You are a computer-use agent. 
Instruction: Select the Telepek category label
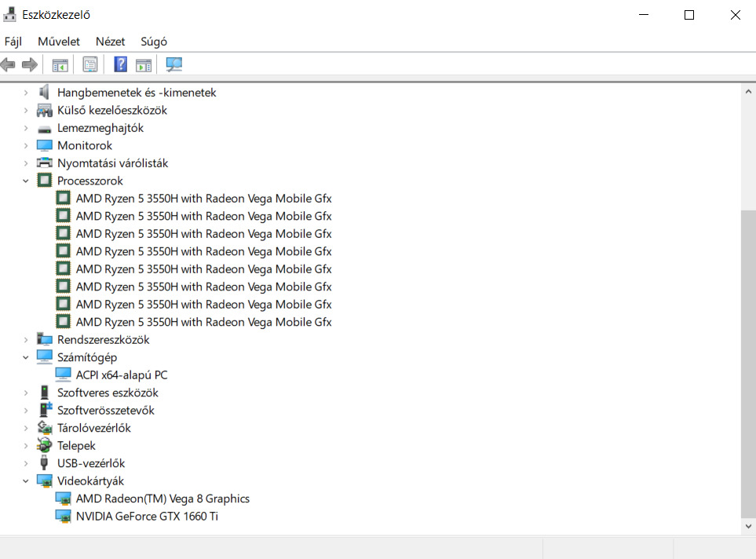click(76, 446)
